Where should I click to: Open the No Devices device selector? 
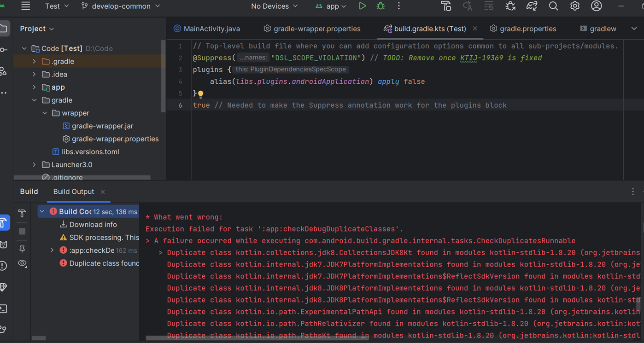(x=274, y=6)
